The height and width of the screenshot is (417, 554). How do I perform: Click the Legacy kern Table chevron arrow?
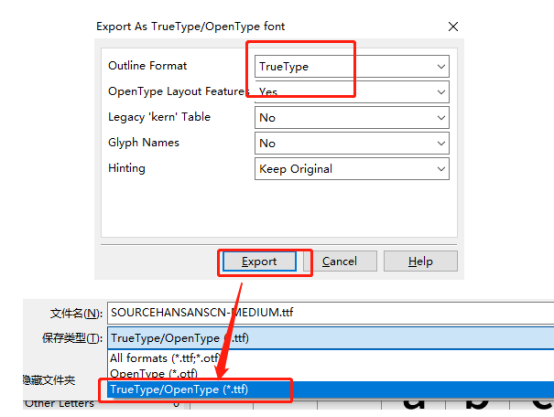click(x=441, y=118)
